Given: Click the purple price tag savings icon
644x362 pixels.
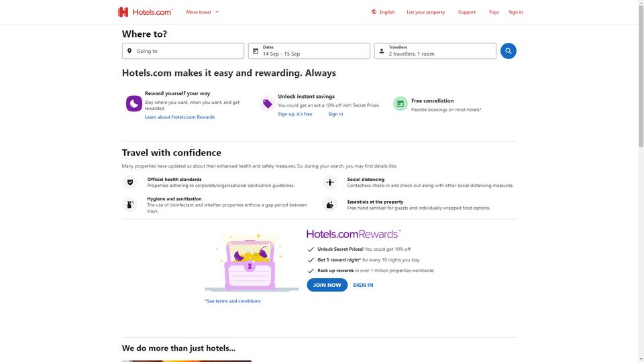Looking at the screenshot, I should (268, 103).
